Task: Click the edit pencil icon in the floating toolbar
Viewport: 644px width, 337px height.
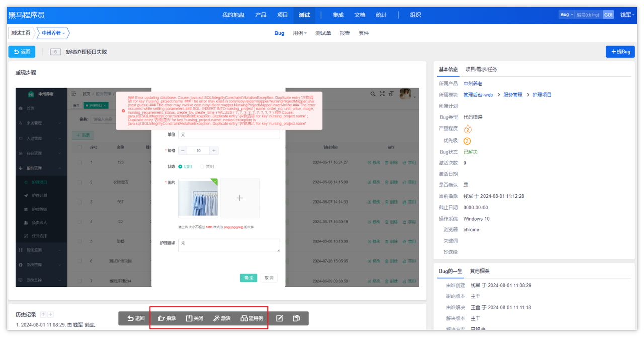Action: point(280,318)
